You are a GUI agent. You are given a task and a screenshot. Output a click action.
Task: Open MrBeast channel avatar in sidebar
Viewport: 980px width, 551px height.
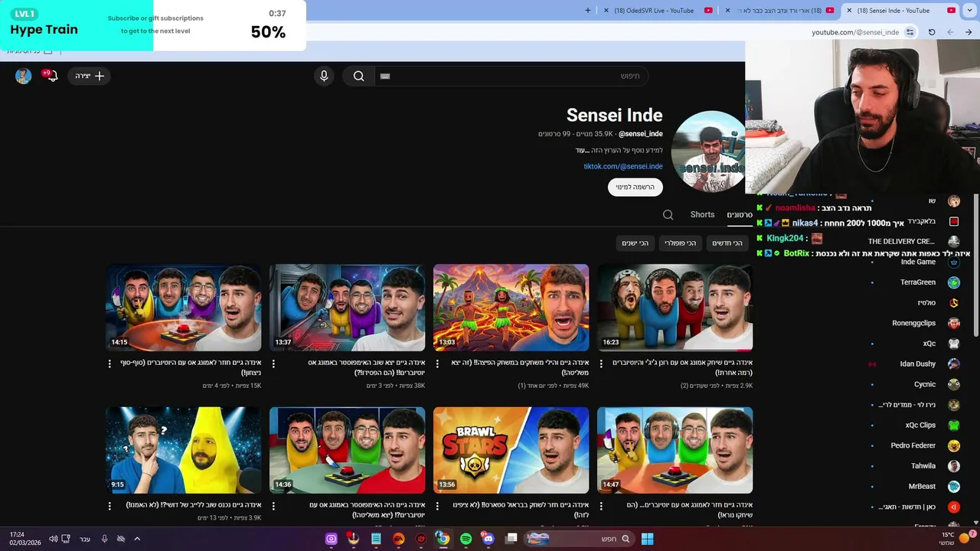[x=954, y=487]
